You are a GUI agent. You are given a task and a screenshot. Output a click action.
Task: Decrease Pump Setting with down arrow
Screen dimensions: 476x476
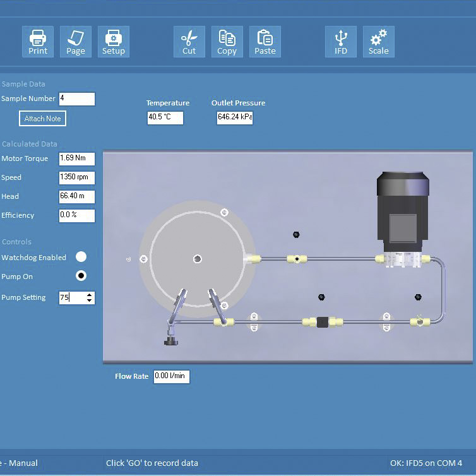(x=90, y=301)
